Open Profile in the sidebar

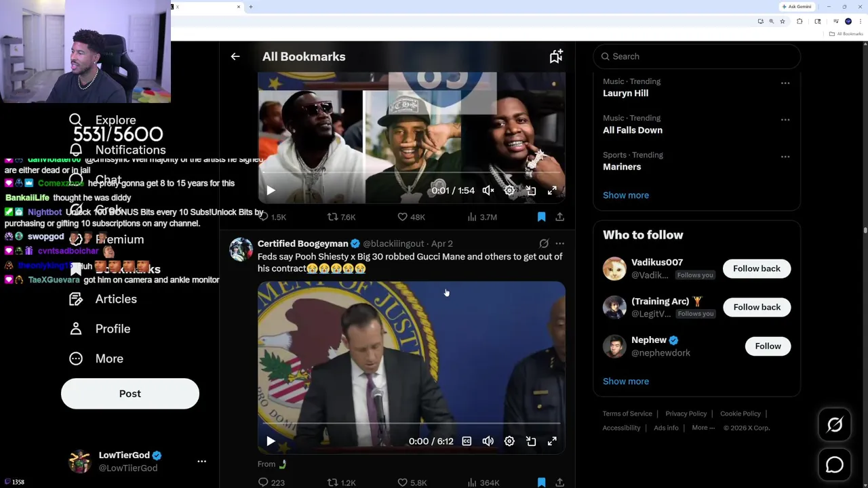click(x=100, y=329)
